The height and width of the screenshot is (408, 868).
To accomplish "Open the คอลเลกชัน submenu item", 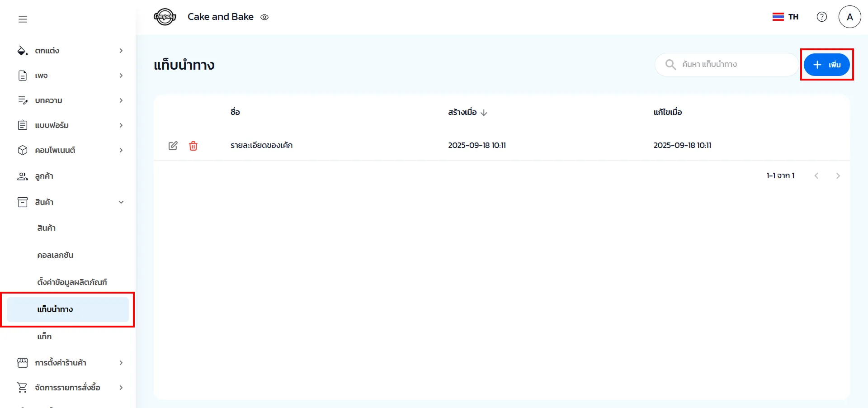I will click(x=55, y=255).
